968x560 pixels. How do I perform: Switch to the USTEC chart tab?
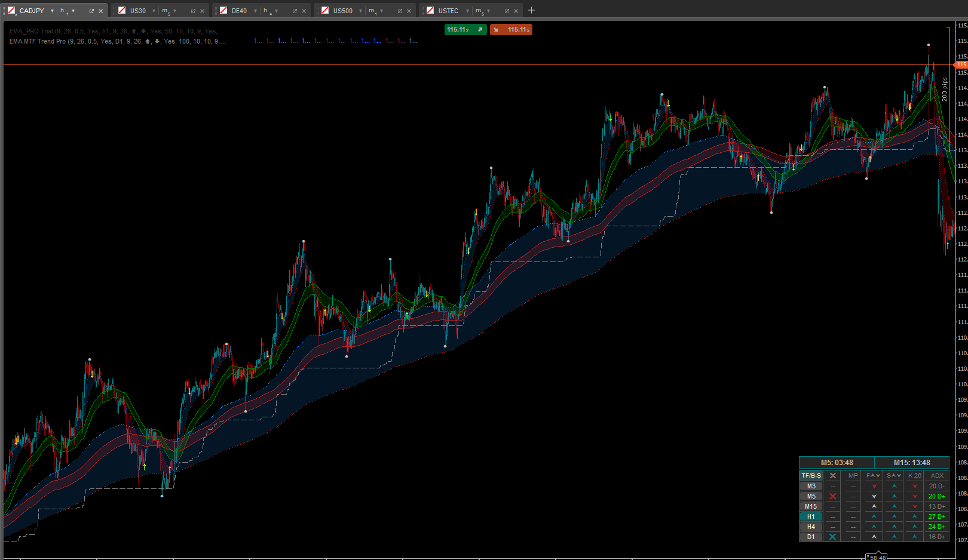tap(448, 11)
